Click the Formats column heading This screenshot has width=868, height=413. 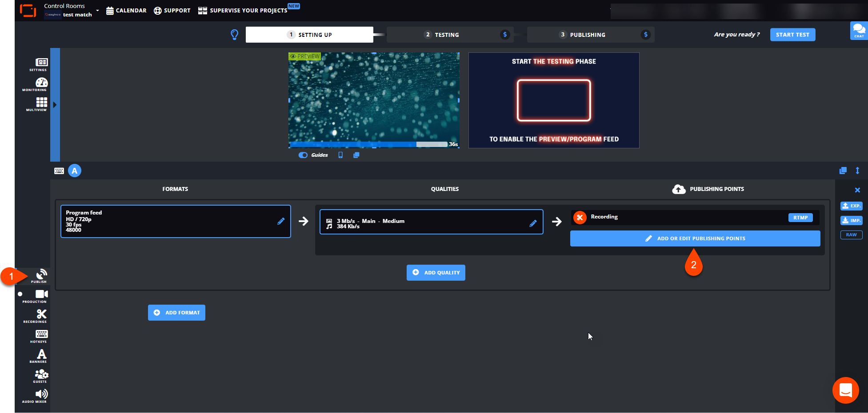(175, 189)
